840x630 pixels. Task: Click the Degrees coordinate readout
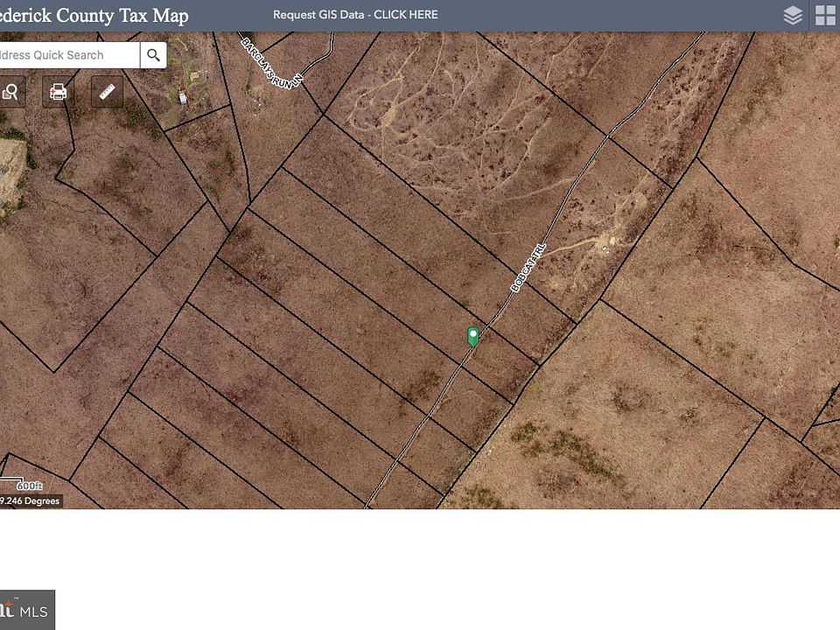(x=31, y=501)
